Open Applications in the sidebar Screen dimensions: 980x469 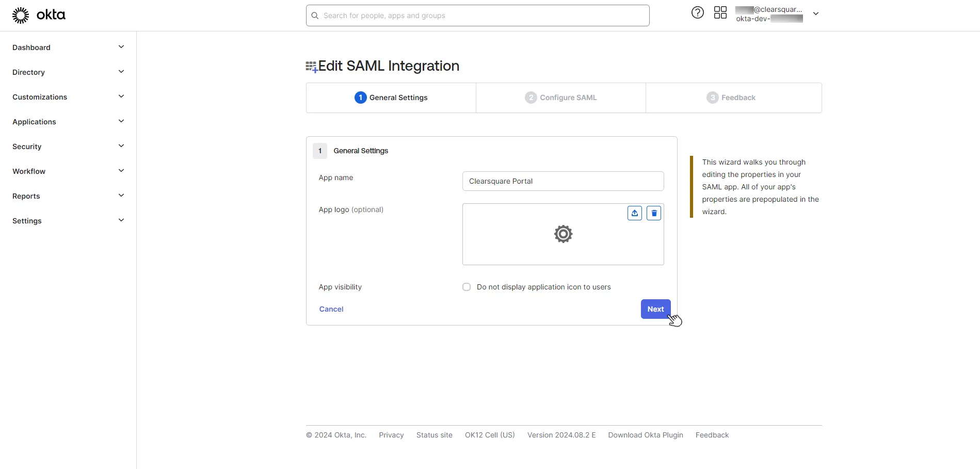pos(34,122)
